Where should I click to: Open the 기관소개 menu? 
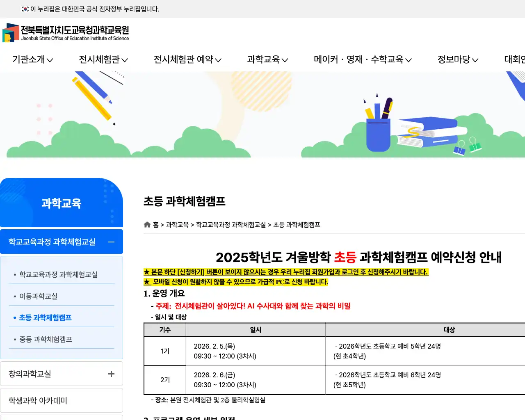(32, 59)
